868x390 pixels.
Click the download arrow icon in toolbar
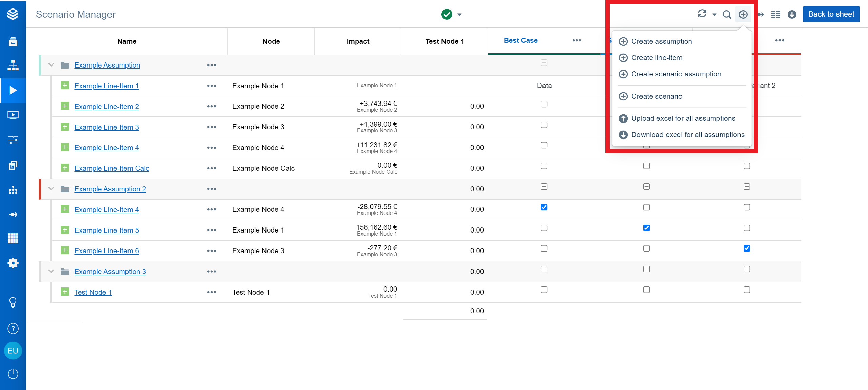click(792, 14)
